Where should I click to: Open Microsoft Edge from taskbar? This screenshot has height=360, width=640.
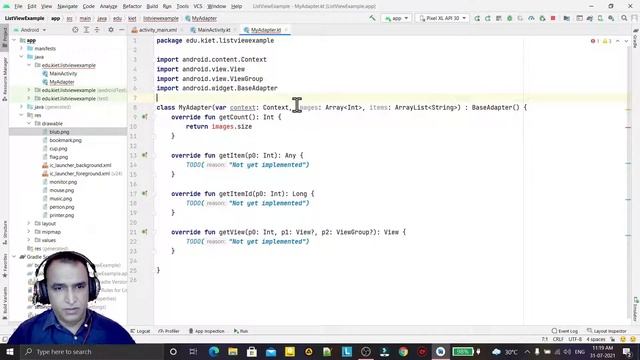(214, 351)
